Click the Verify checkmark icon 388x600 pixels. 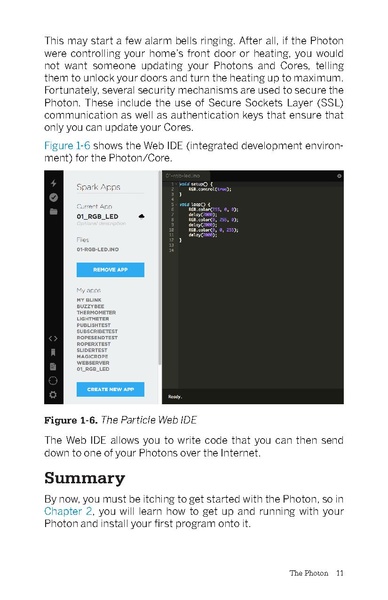pos(54,197)
